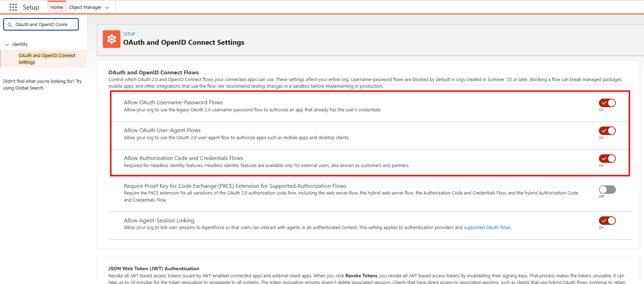Click the Identity tree label
Viewport: 644px width, 284px height.
[x=20, y=44]
